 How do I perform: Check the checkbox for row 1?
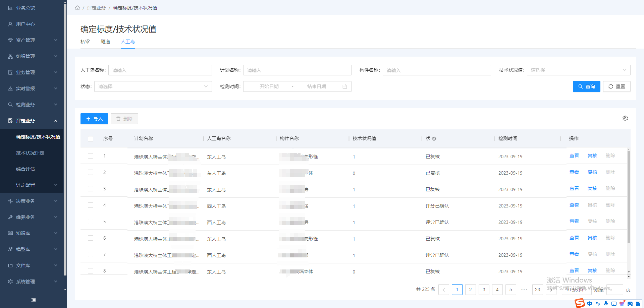click(91, 156)
